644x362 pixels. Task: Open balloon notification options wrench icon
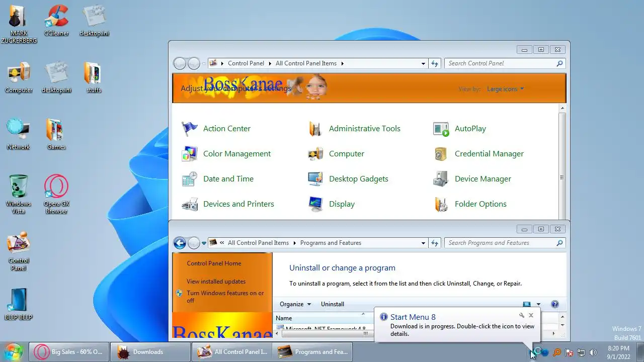click(522, 316)
